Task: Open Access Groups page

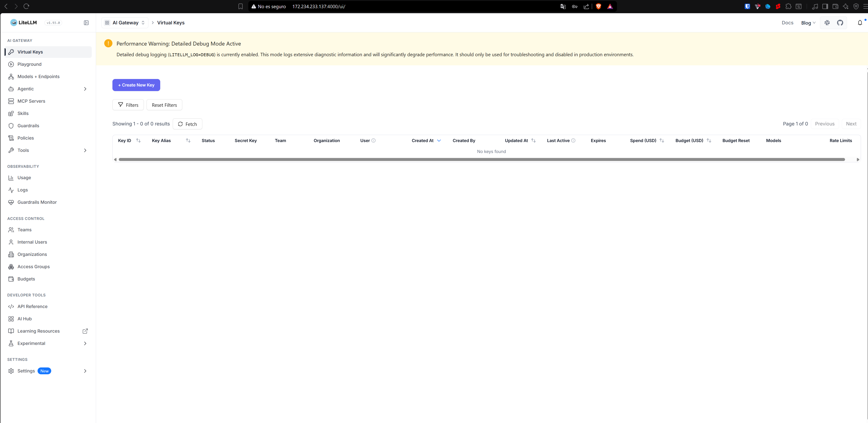Action: pos(48,267)
